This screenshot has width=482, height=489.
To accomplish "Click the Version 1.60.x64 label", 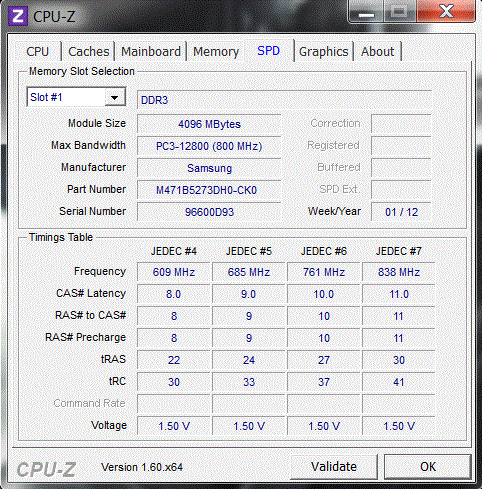I will click(142, 467).
